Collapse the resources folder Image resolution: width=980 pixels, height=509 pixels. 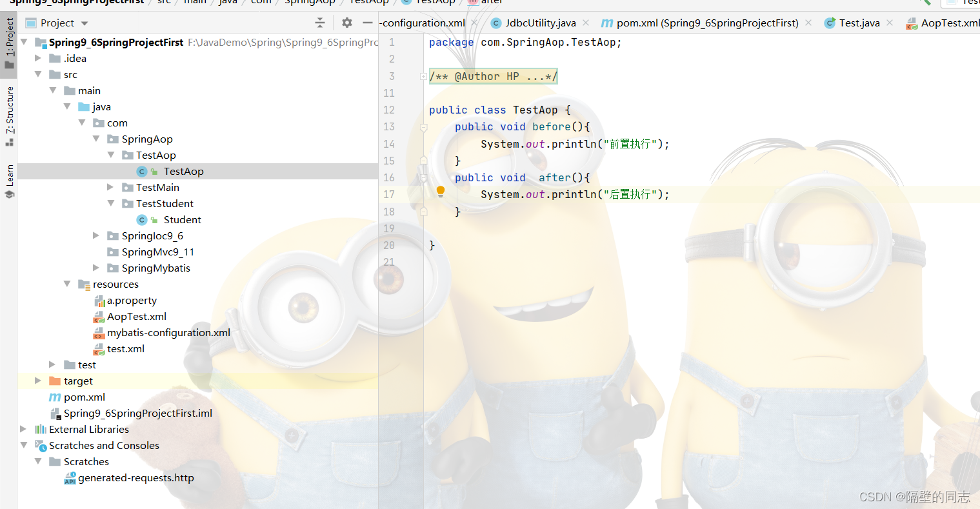[67, 284]
